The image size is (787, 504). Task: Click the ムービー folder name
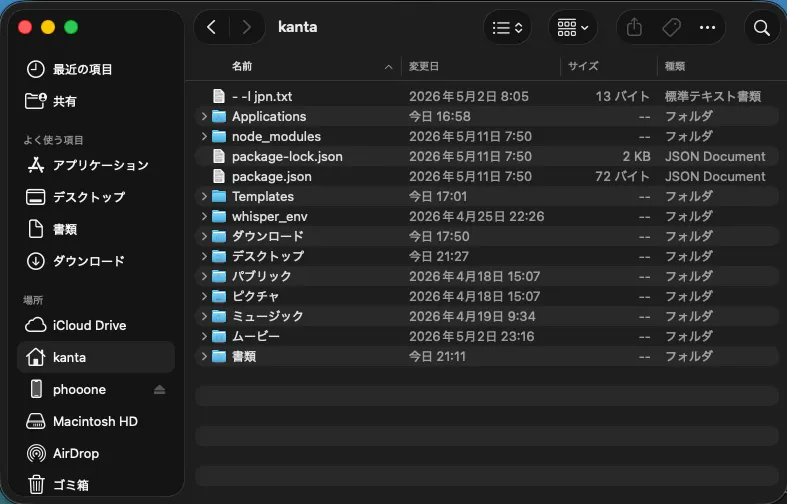[x=255, y=336]
